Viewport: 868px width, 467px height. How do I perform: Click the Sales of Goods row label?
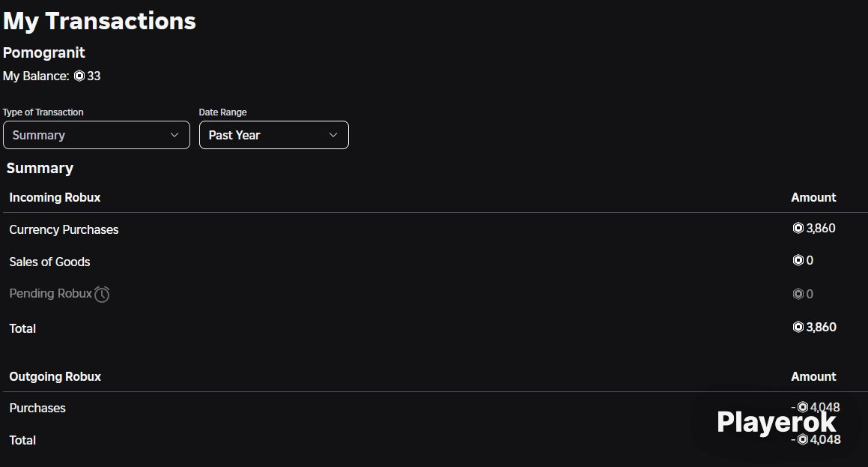pyautogui.click(x=50, y=262)
